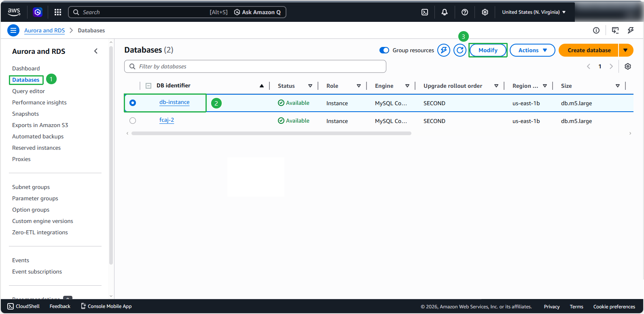Go to previous page of databases

589,66
